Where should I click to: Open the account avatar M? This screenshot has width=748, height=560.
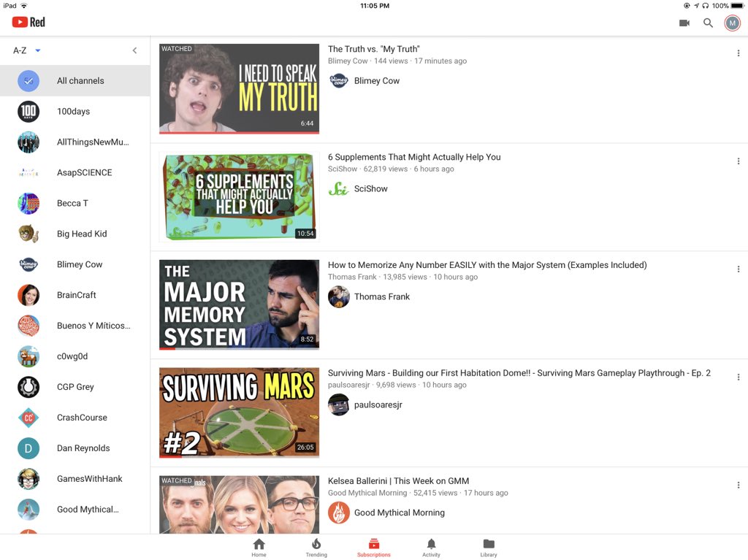pos(732,23)
